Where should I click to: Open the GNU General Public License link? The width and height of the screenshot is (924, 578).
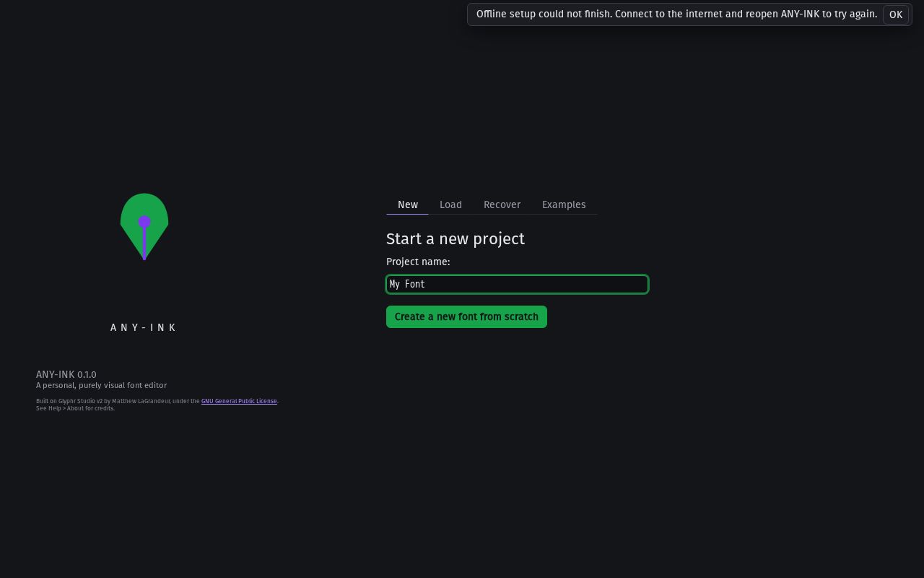tap(239, 401)
